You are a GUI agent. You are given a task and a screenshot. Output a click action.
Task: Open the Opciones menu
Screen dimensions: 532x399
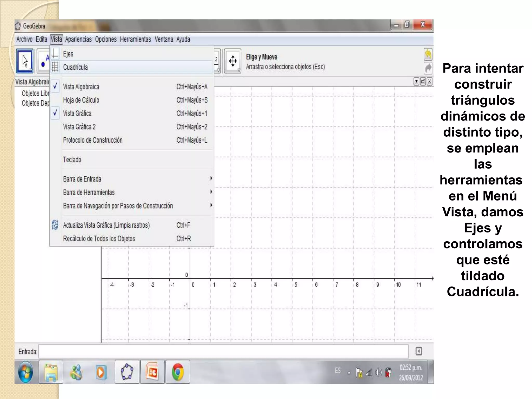pos(105,39)
